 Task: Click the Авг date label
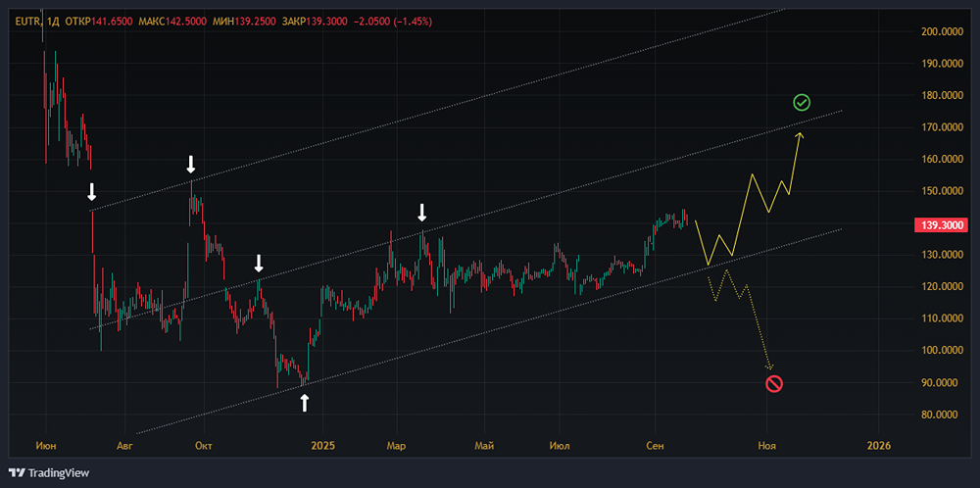tap(125, 446)
